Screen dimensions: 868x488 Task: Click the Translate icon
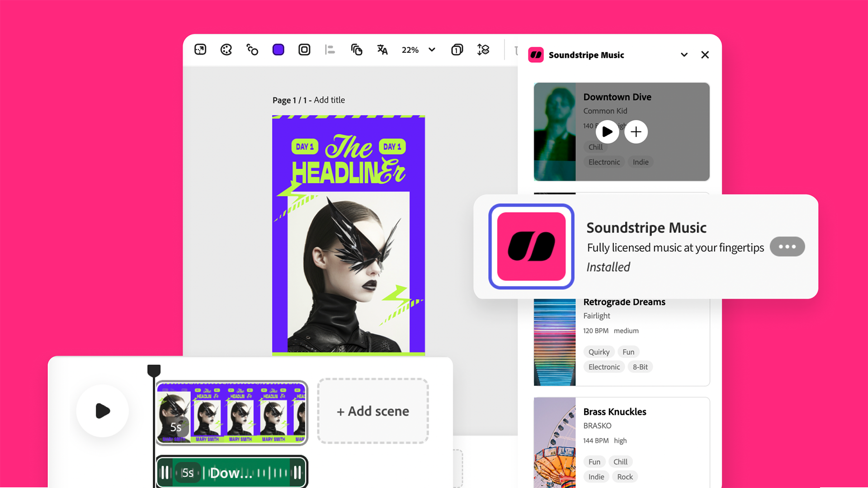(382, 50)
